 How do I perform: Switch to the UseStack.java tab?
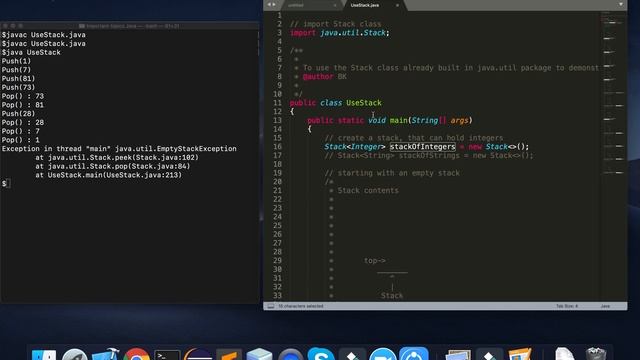[x=364, y=5]
